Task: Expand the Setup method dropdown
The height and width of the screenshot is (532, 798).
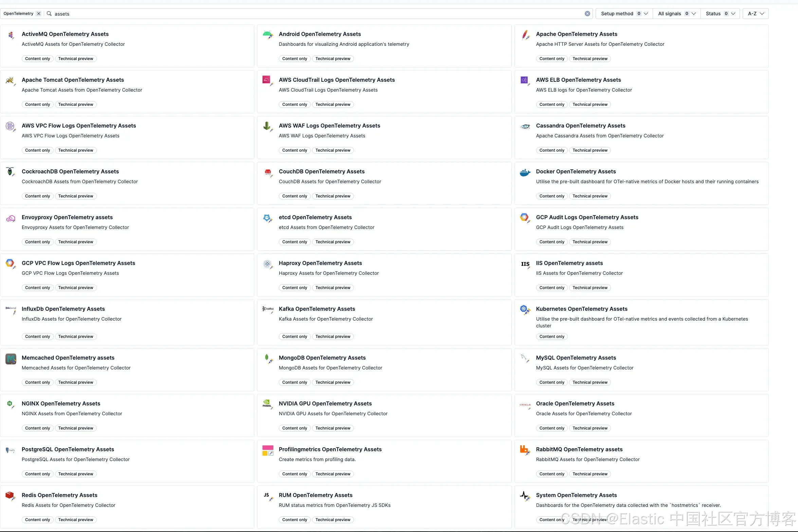Action: (624, 14)
